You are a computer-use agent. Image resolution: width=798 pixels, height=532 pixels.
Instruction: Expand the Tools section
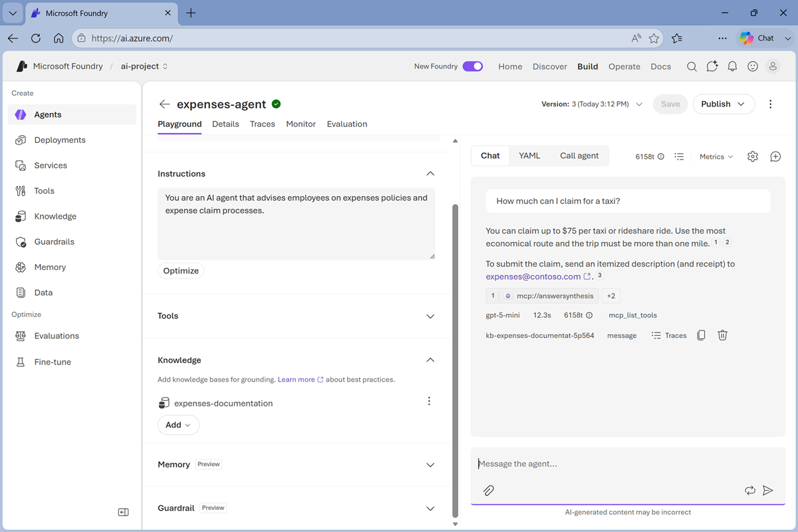(x=430, y=316)
